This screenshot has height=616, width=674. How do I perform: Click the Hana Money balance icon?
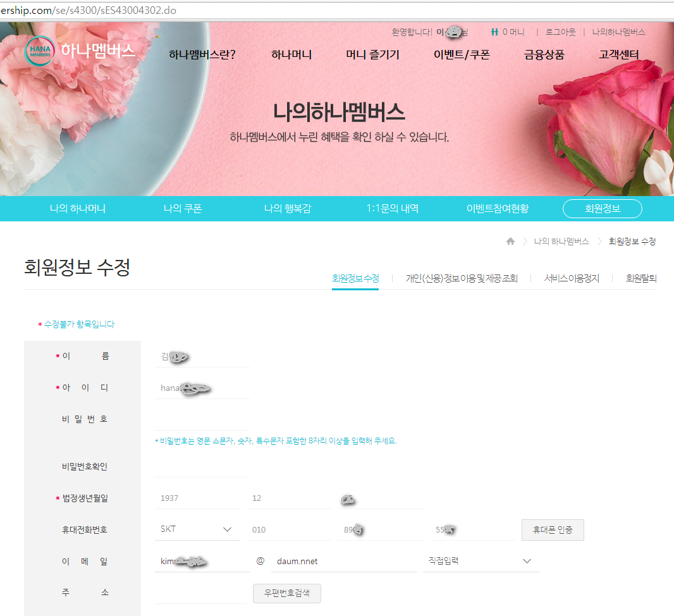pyautogui.click(x=494, y=32)
